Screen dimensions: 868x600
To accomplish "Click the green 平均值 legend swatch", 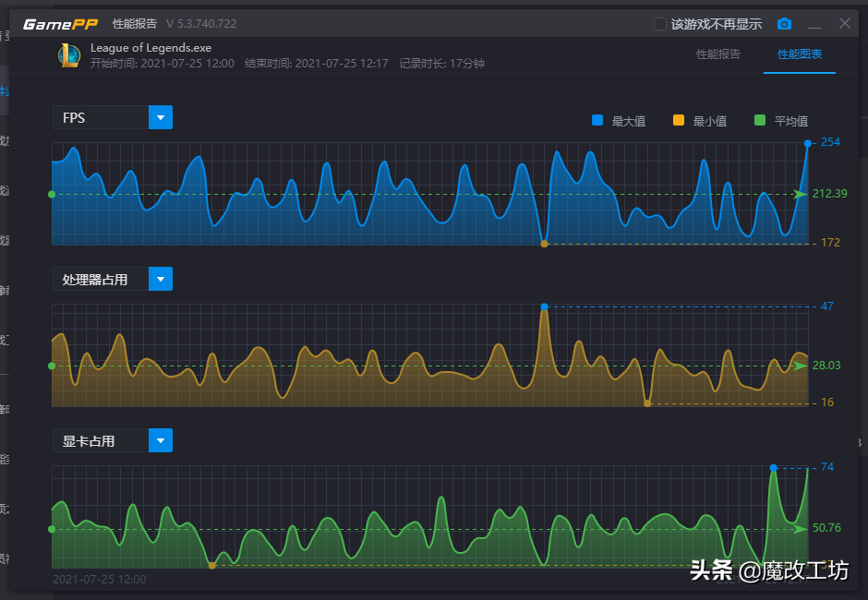I will [x=760, y=121].
